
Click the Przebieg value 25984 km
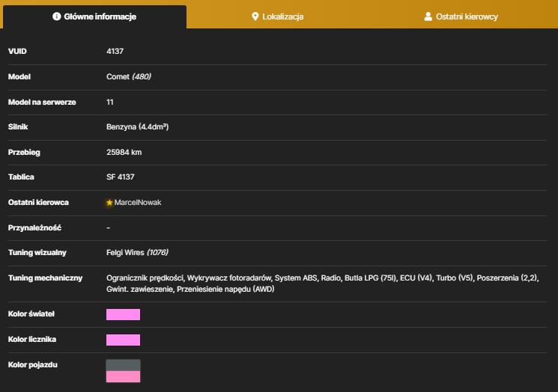coord(124,153)
